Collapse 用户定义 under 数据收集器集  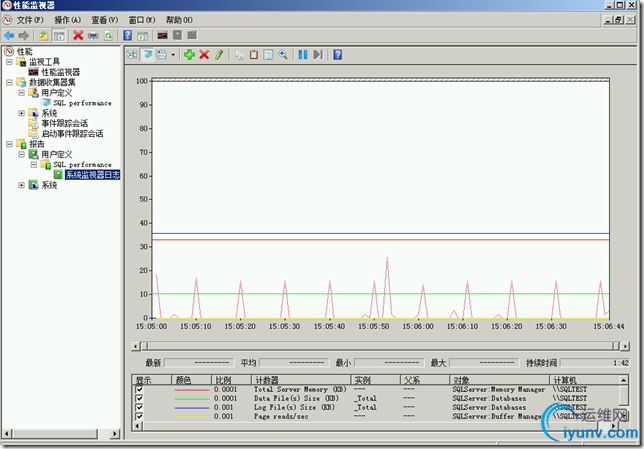pos(21,93)
